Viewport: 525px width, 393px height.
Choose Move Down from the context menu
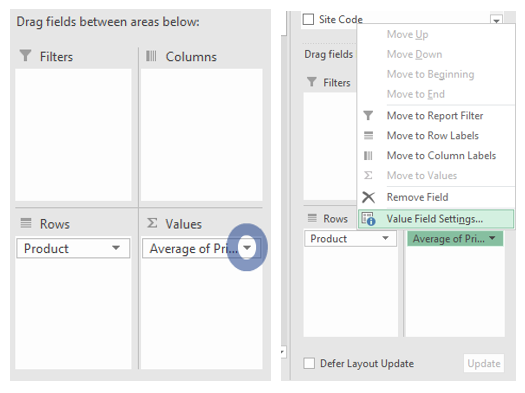(414, 54)
